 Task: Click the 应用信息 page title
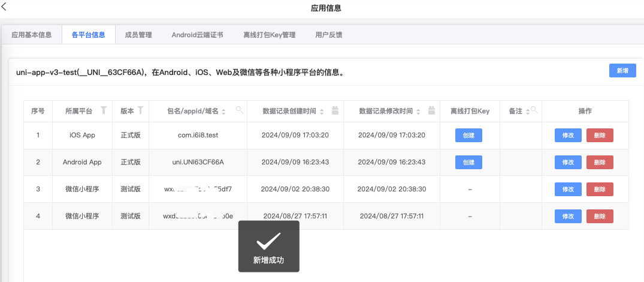pyautogui.click(x=326, y=8)
